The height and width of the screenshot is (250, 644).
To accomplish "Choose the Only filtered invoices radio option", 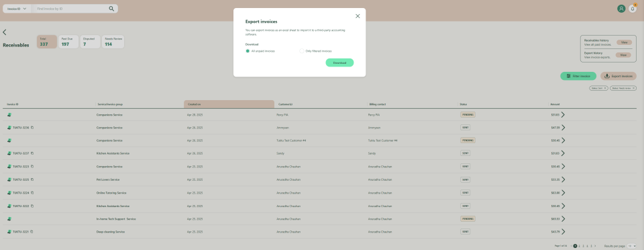I will tap(302, 51).
